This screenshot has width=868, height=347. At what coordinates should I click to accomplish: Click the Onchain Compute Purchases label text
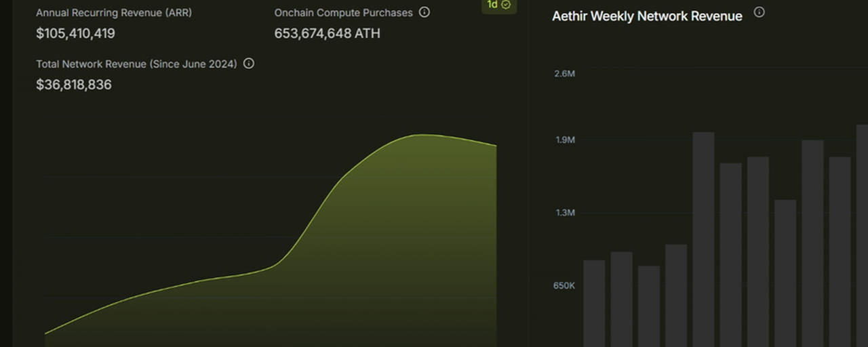pyautogui.click(x=344, y=13)
